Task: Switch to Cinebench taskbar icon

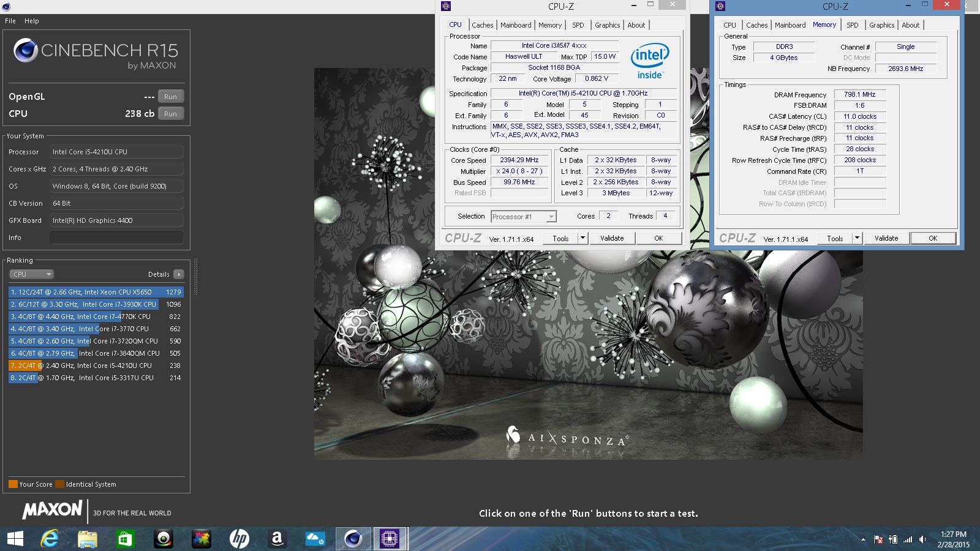Action: pyautogui.click(x=353, y=539)
